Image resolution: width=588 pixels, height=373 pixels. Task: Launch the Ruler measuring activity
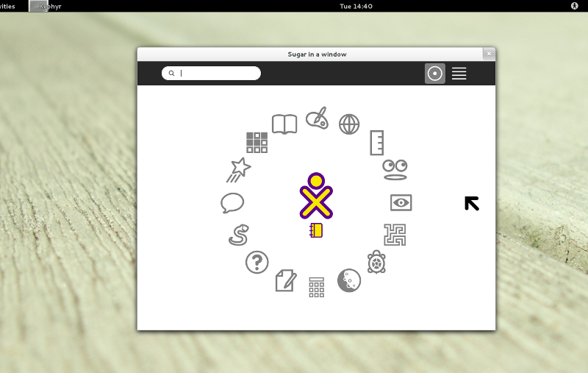[376, 143]
